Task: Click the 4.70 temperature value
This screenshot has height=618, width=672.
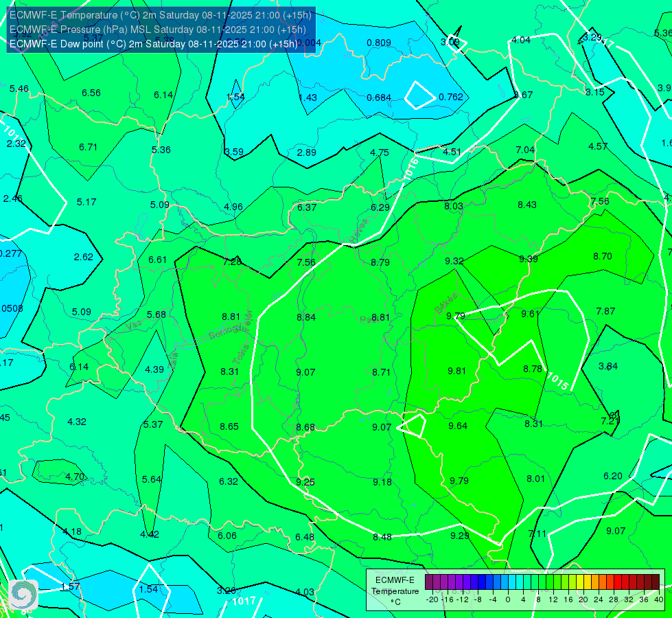Action: pos(75,477)
